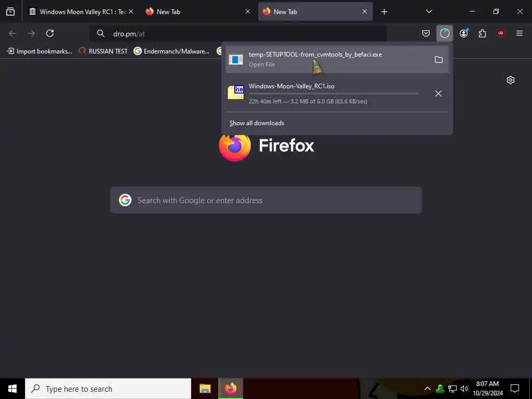
Task: Click the Google icon in search box
Action: (x=125, y=200)
